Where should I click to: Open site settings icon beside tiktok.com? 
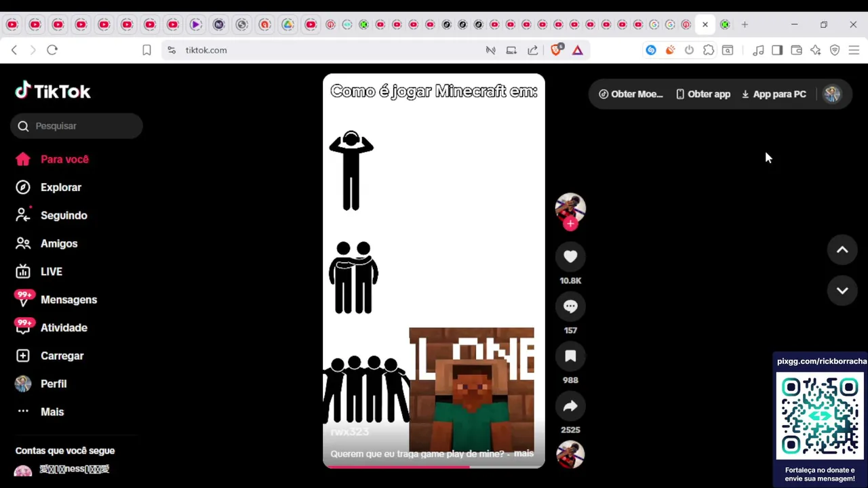(172, 50)
